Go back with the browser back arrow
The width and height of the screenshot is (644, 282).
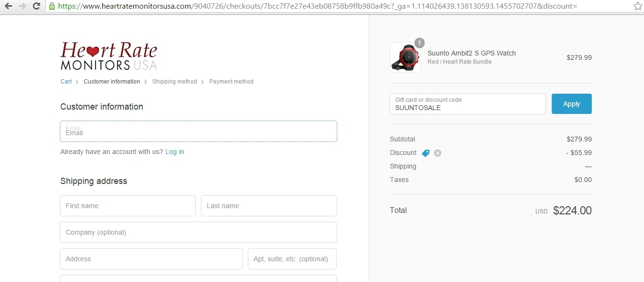click(8, 6)
